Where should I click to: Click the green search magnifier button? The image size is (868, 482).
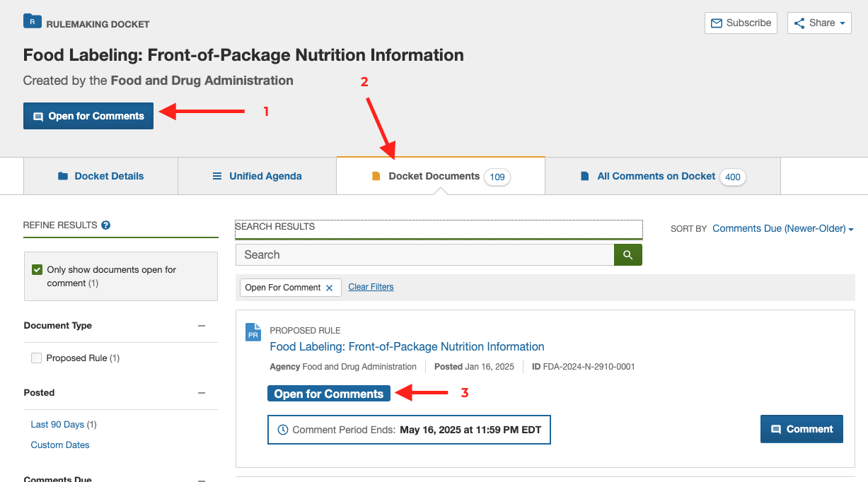coord(627,254)
